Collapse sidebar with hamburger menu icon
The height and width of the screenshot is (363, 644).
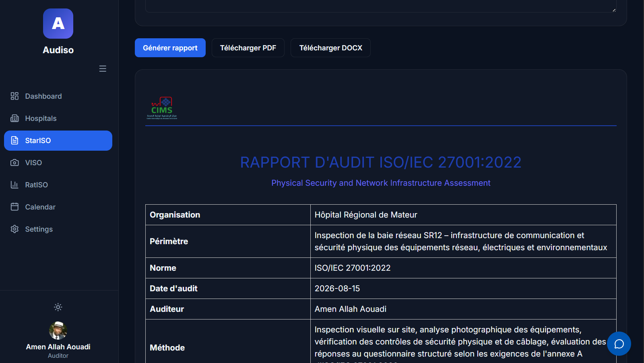tap(103, 69)
